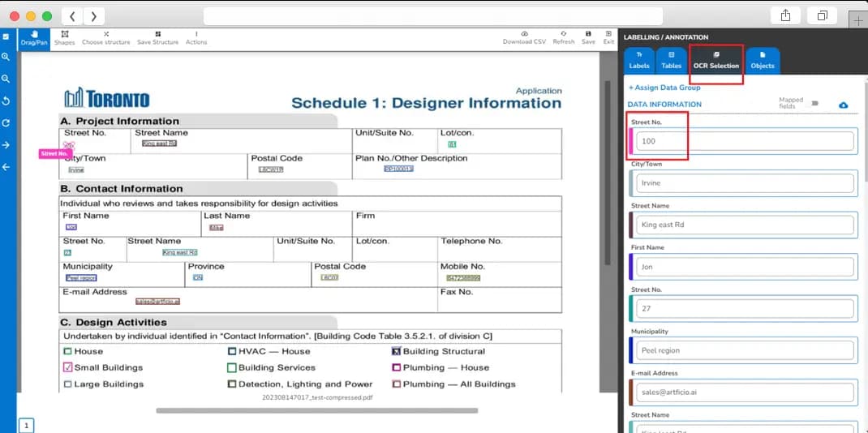Click the pink Street No. tag on document
The height and width of the screenshot is (433, 868).
point(55,154)
